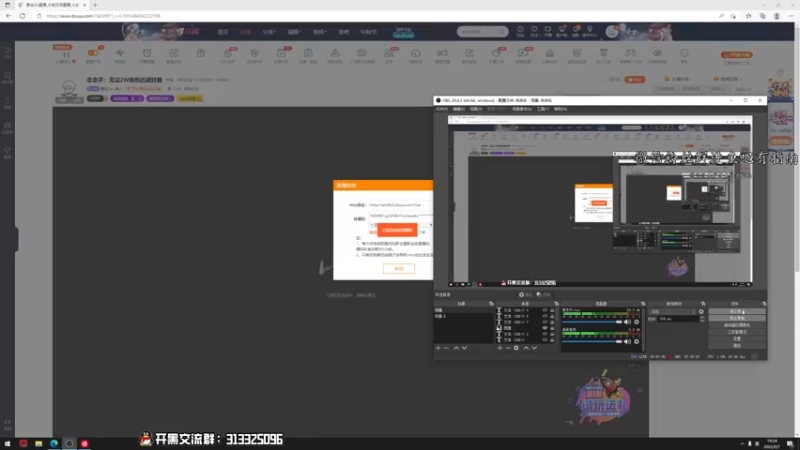Screen dimensions: 800x450
Task: Adjust the 300 ms duration stepper in OBS
Action: click(x=702, y=319)
